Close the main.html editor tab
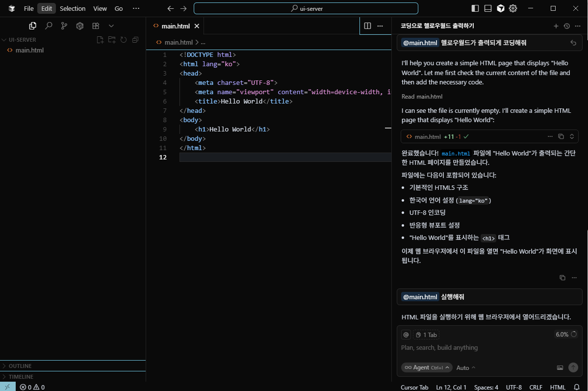The image size is (588, 391). click(x=197, y=26)
